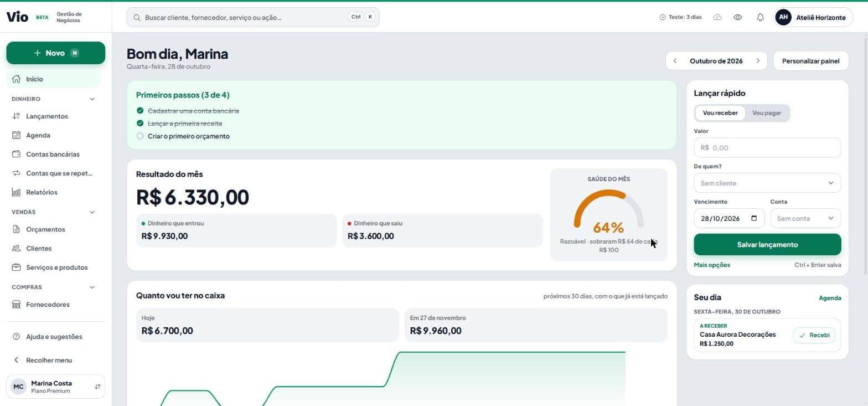Collapse the DINHEIRO section chevron

[92, 99]
